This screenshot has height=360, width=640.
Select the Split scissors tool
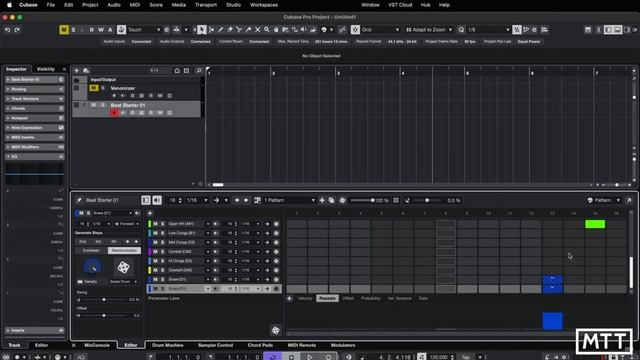239,30
